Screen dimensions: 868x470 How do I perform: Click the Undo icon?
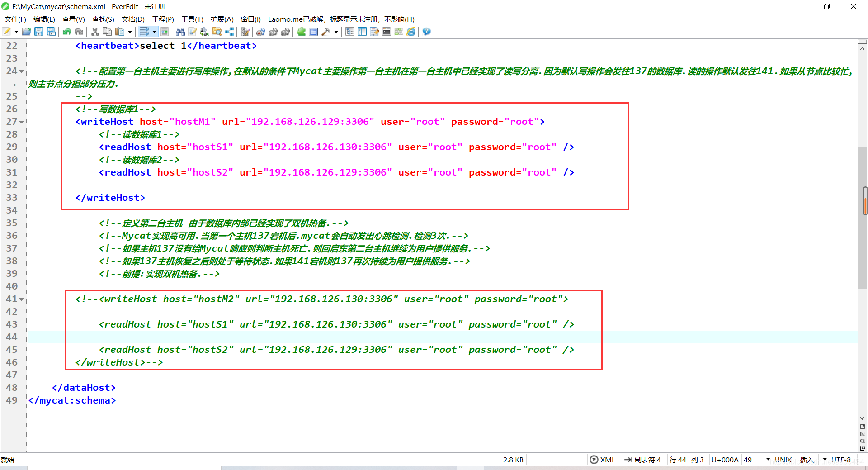pos(67,32)
